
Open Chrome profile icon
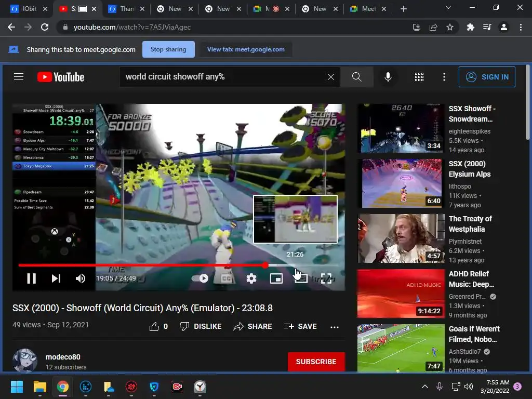(x=504, y=27)
